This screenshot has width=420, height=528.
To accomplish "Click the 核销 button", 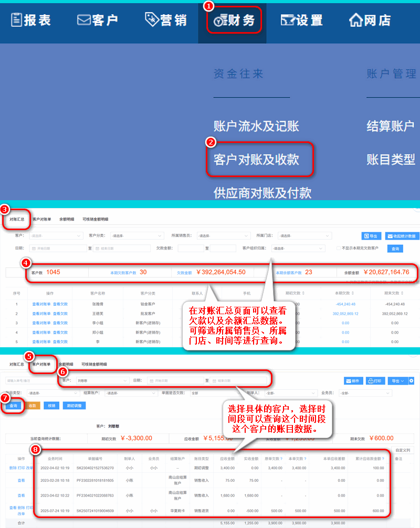I will click(51, 406).
